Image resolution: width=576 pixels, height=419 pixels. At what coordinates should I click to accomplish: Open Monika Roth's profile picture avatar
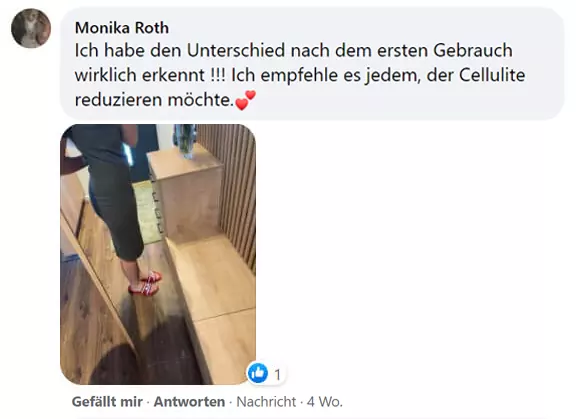(x=31, y=28)
